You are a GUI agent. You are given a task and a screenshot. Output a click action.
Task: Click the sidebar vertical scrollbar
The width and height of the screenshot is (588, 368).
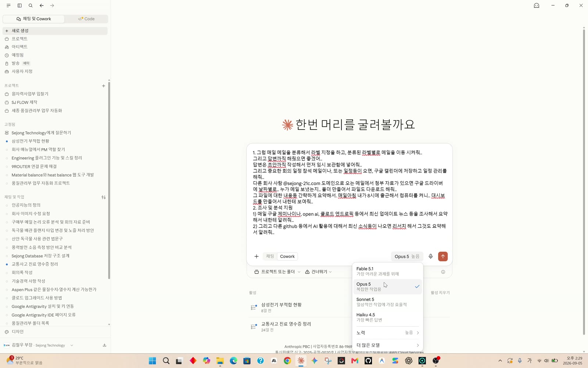click(109, 180)
